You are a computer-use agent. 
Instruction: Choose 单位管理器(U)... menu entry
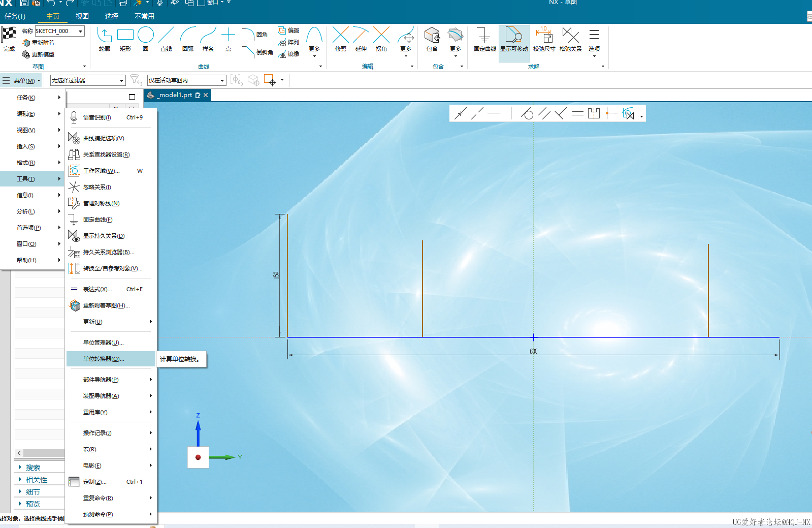pos(111,343)
